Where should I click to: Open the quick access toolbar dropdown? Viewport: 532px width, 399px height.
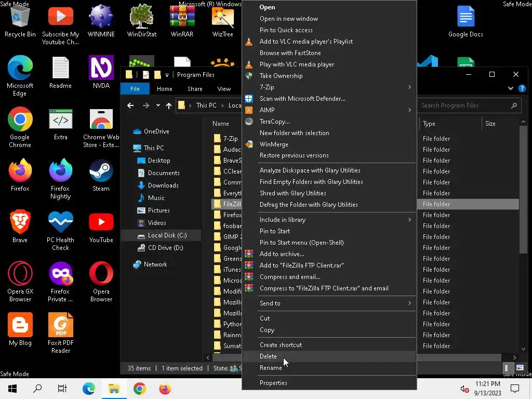pyautogui.click(x=167, y=75)
